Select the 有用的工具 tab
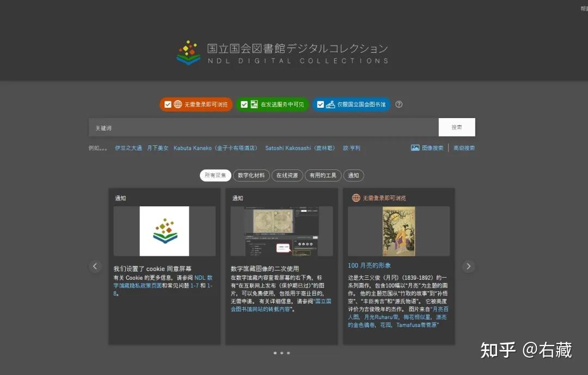This screenshot has height=375, width=588. pos(323,175)
